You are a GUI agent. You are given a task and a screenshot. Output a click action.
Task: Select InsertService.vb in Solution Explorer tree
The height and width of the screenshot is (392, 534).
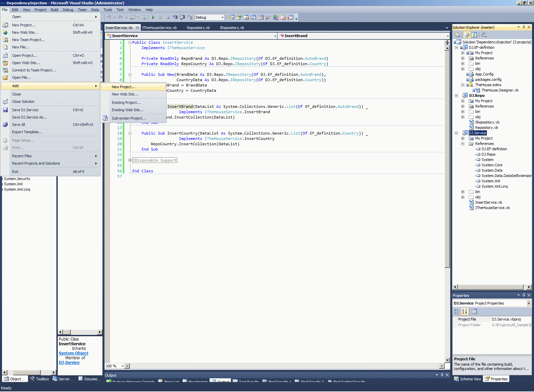point(488,202)
